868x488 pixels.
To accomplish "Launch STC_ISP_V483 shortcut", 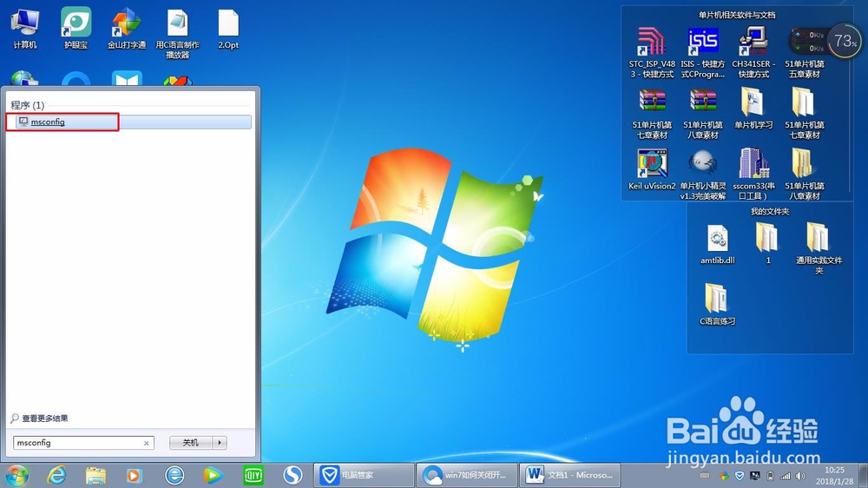I will [652, 53].
